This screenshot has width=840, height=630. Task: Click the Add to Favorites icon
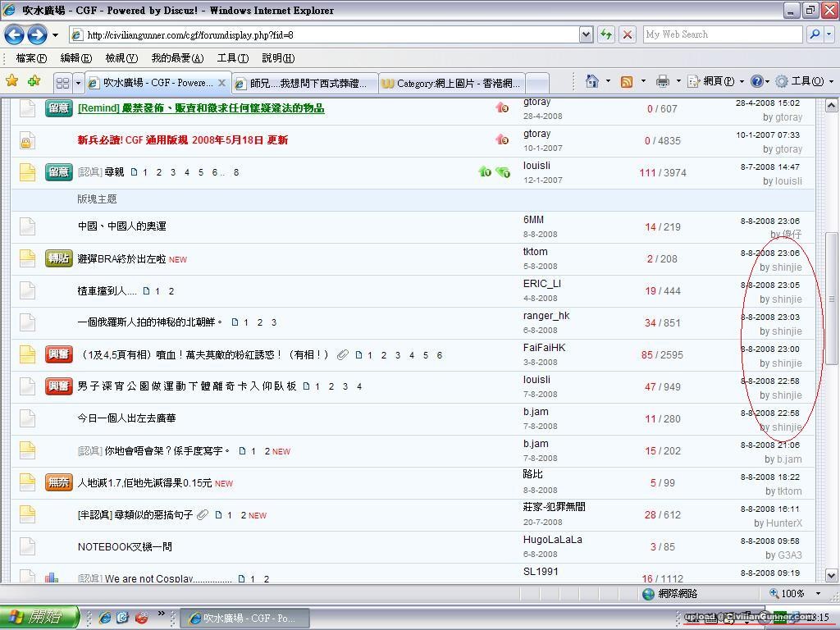(x=34, y=81)
